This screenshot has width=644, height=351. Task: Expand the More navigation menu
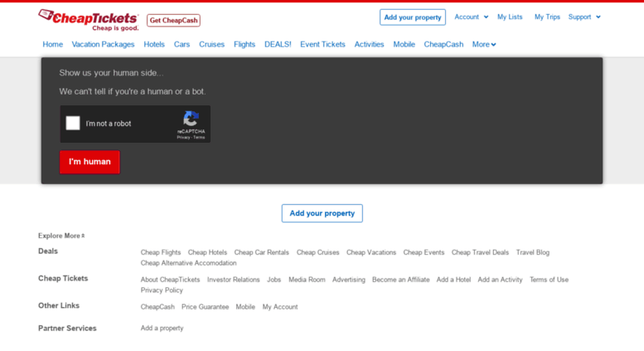[x=483, y=44]
